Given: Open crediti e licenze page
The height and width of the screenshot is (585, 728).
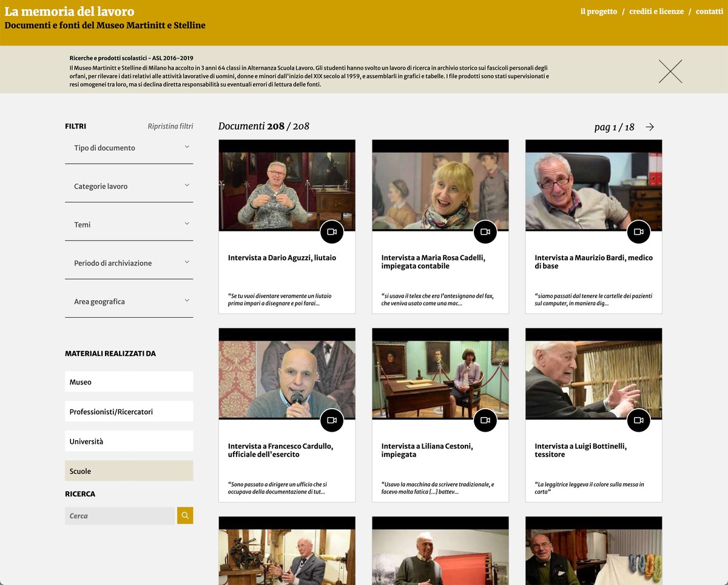Looking at the screenshot, I should click(656, 12).
